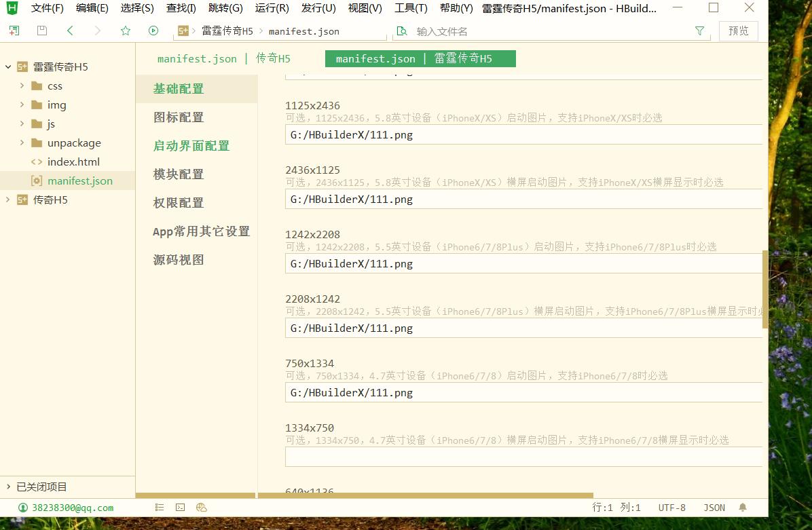Screen dimensions: 812x530
Task: Click the empty 1334x750 image path field
Action: tap(523, 457)
